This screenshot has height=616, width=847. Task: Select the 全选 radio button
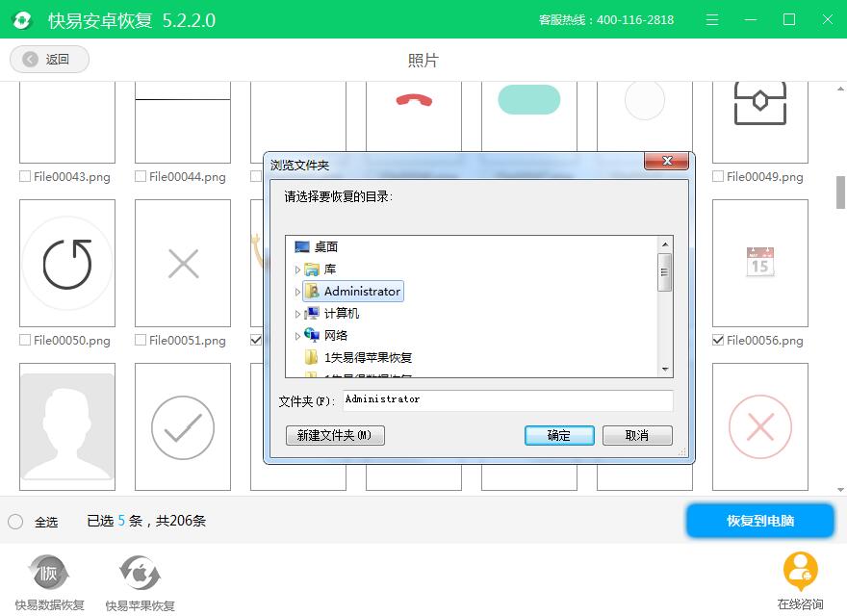pyautogui.click(x=15, y=522)
